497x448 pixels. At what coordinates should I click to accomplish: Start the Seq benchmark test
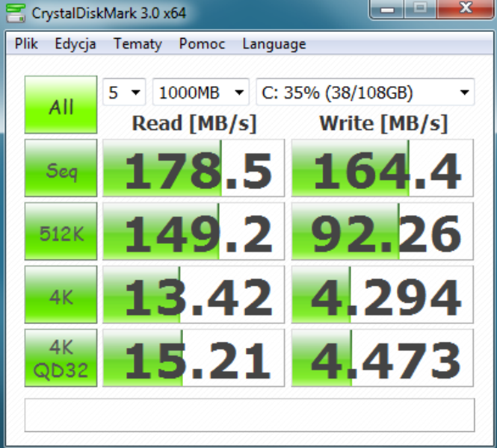[x=61, y=168]
